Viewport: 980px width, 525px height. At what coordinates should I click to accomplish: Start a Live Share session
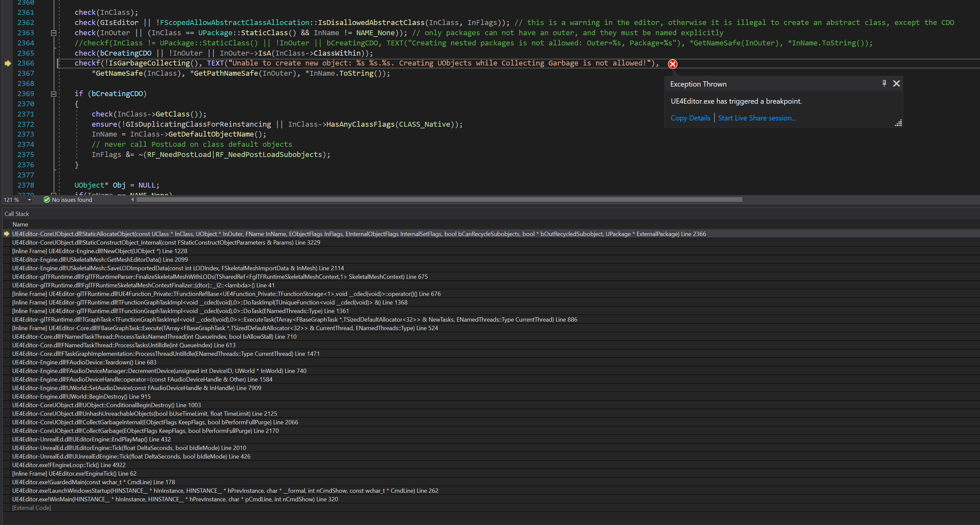tap(757, 118)
